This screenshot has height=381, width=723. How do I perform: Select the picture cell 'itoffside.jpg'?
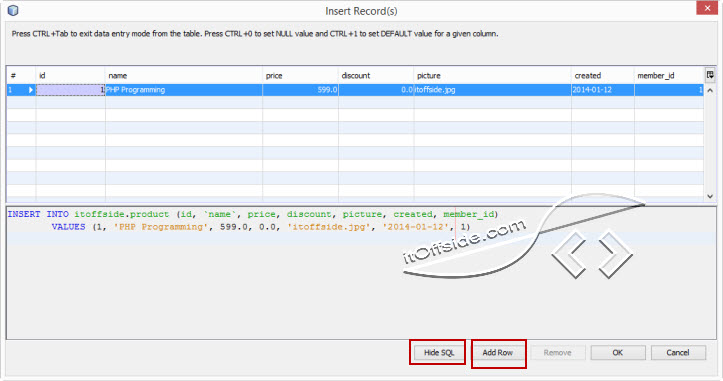tap(493, 89)
